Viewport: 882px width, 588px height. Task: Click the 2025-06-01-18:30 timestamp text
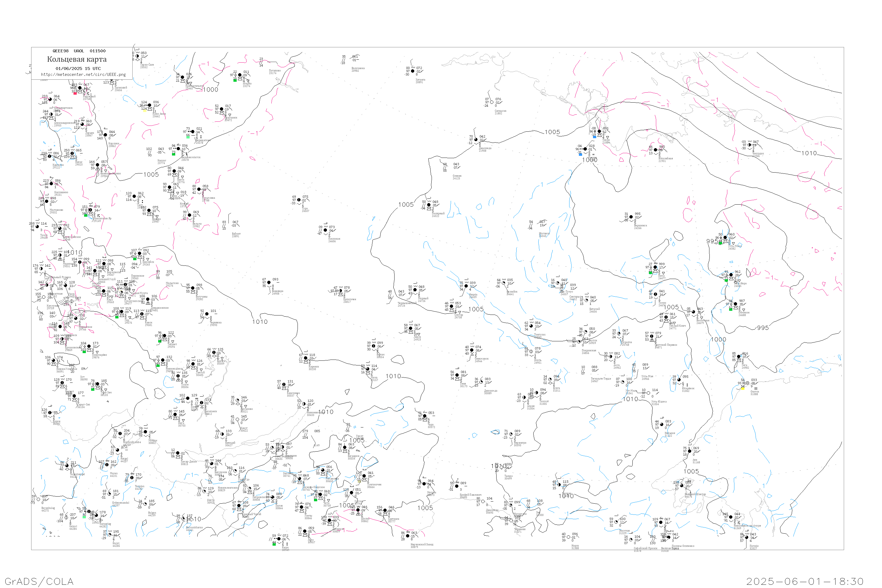click(805, 581)
